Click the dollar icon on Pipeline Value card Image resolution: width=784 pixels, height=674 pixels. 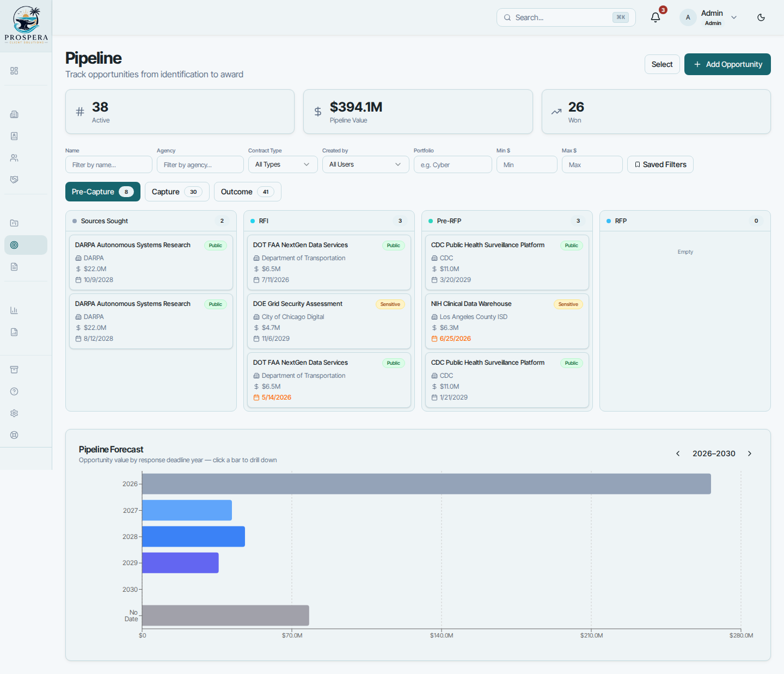point(318,112)
